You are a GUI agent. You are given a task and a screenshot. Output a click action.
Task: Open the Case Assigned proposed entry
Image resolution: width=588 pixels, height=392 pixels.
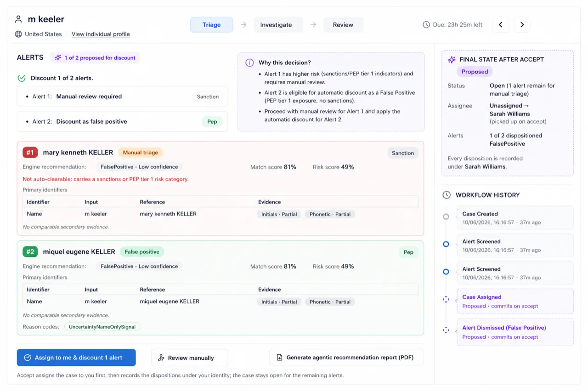pyautogui.click(x=514, y=301)
